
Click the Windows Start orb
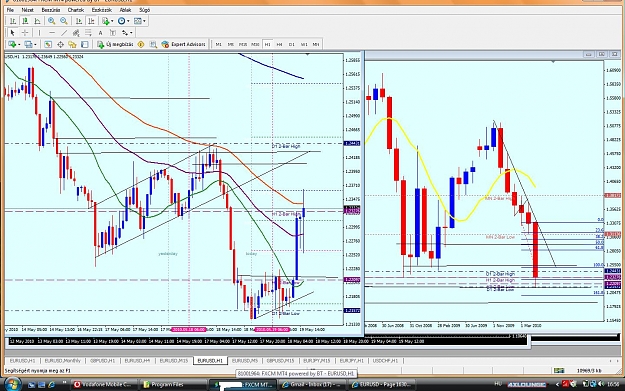[x=12, y=384]
